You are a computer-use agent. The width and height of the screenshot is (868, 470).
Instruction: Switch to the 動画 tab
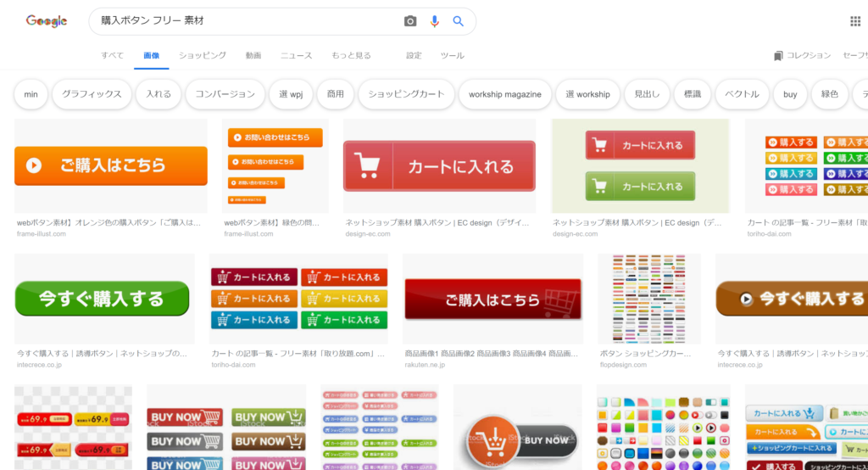[253, 56]
